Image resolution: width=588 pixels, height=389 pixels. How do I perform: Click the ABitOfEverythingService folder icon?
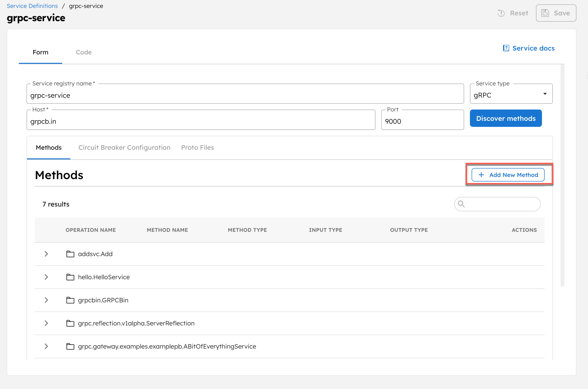pos(70,346)
